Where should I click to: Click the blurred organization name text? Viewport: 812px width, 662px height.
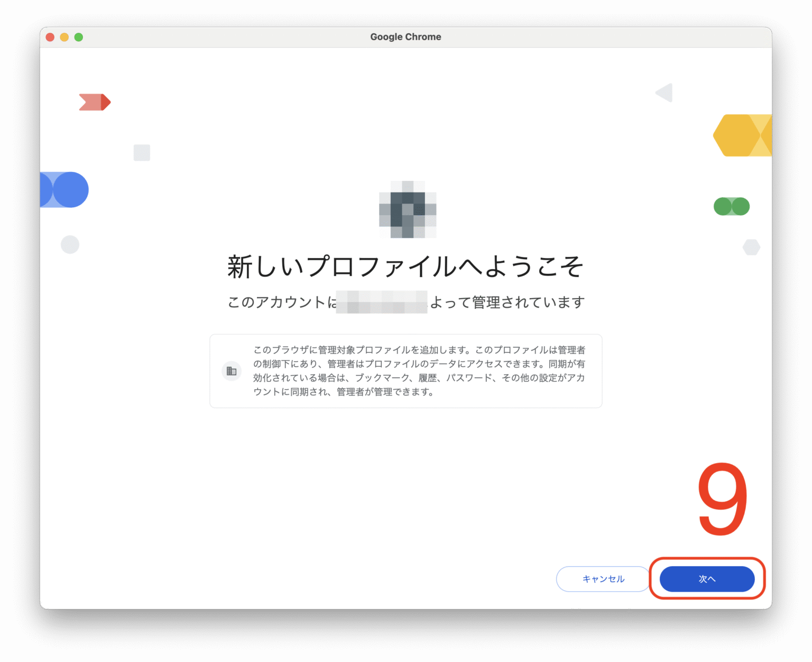pos(382,302)
